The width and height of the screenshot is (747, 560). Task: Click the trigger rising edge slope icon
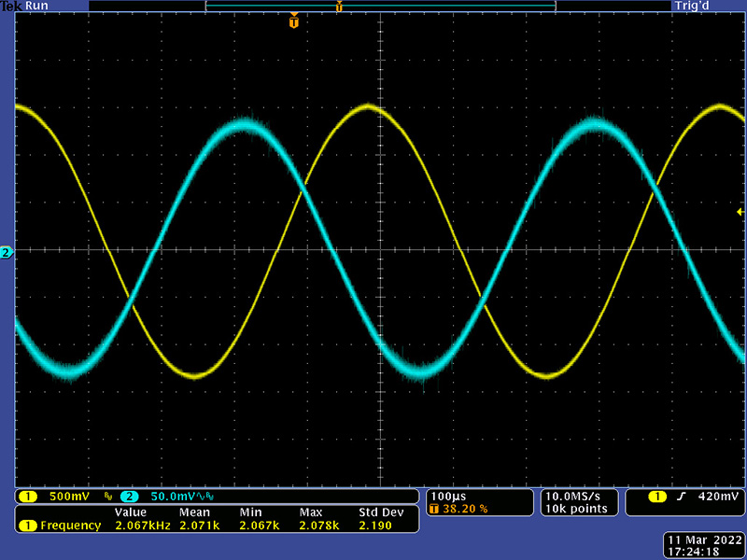tap(682, 496)
